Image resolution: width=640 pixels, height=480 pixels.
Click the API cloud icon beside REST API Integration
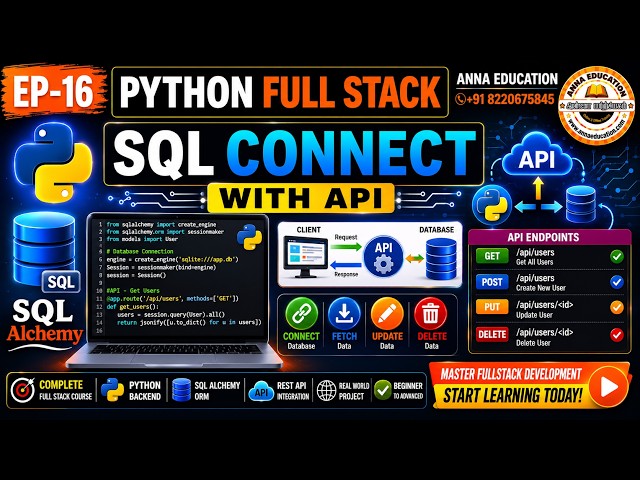click(261, 392)
